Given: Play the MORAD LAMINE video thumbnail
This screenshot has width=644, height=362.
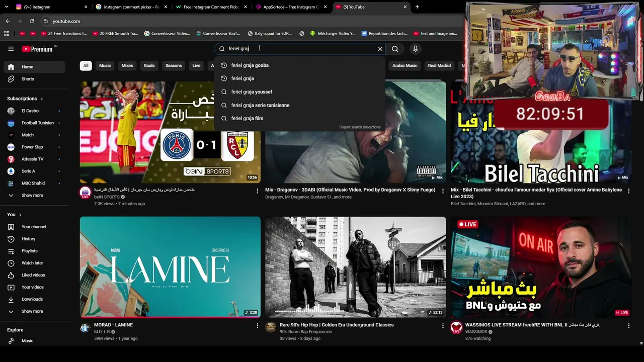Looking at the screenshot, I should (x=170, y=267).
